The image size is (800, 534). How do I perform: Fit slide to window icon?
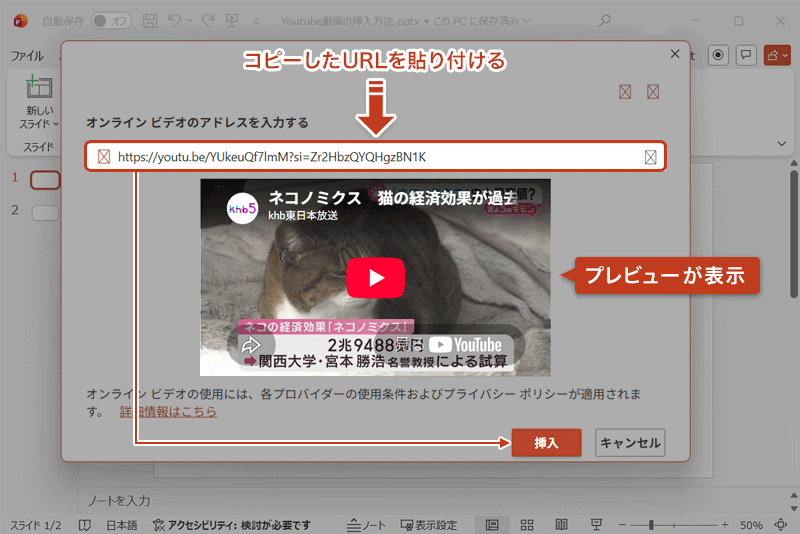point(781,525)
